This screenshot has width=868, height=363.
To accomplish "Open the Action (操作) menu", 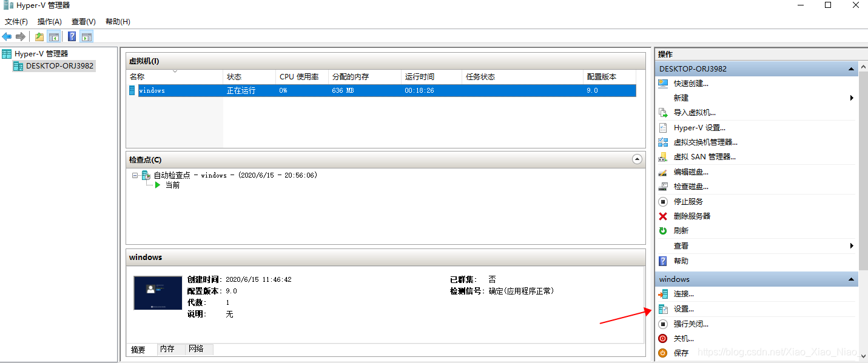I will [49, 22].
